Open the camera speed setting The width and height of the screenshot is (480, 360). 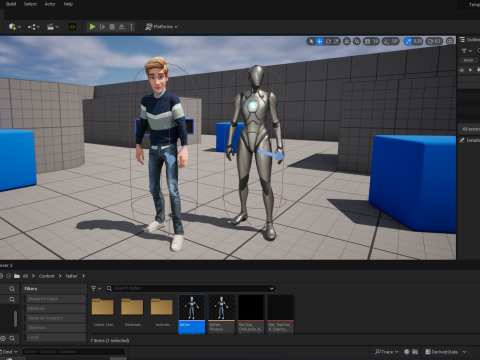click(x=434, y=41)
